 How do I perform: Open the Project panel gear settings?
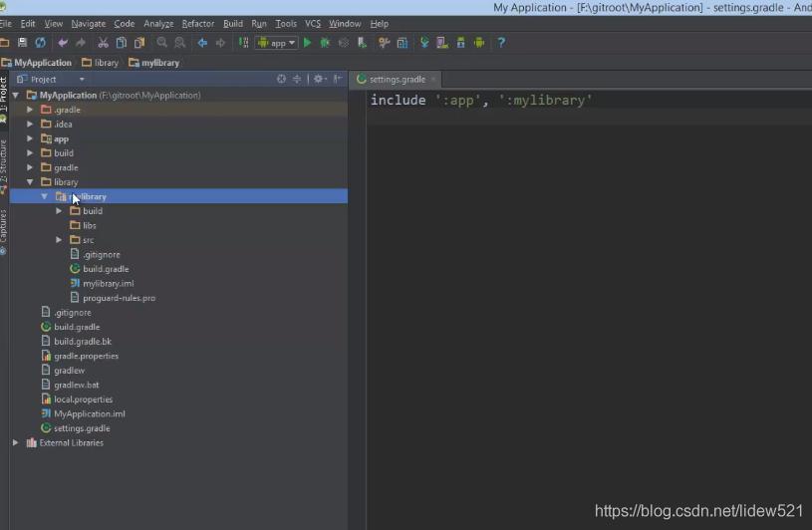click(320, 79)
